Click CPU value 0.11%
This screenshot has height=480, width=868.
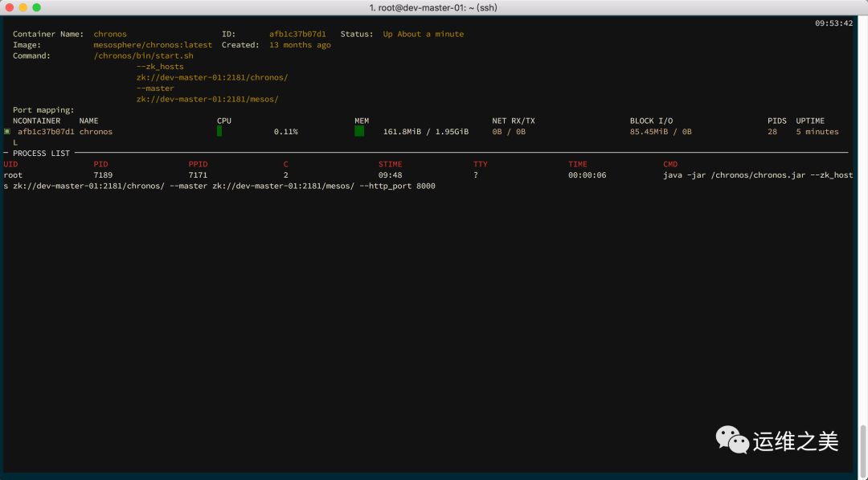(285, 132)
